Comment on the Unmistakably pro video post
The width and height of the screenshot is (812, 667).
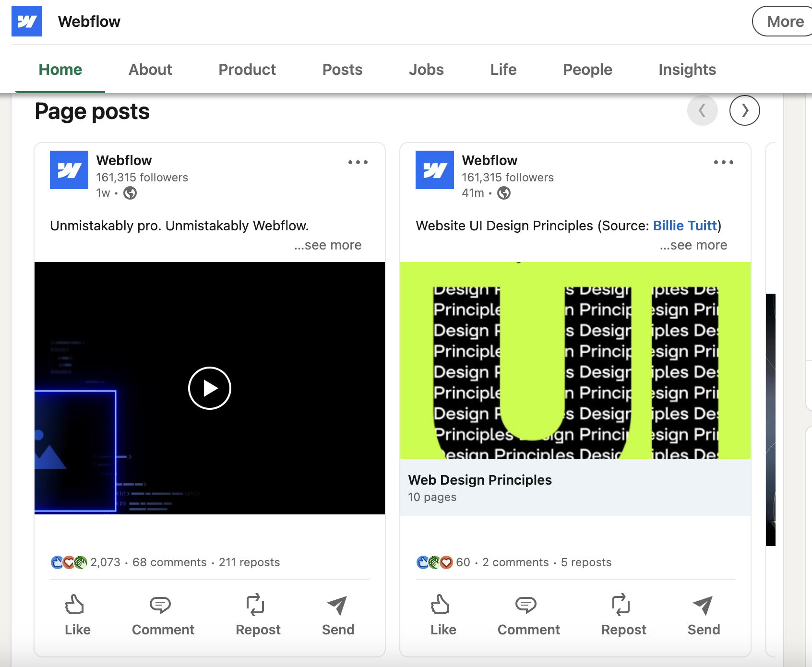point(163,615)
